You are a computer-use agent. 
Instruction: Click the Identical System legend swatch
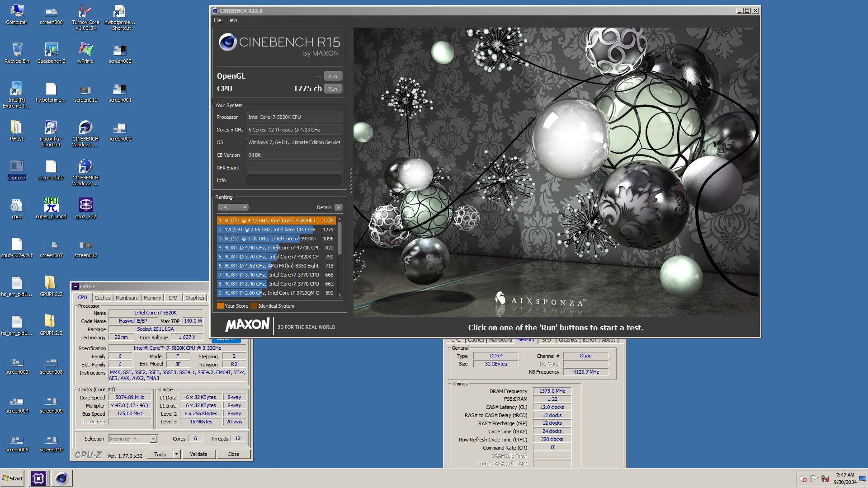254,306
